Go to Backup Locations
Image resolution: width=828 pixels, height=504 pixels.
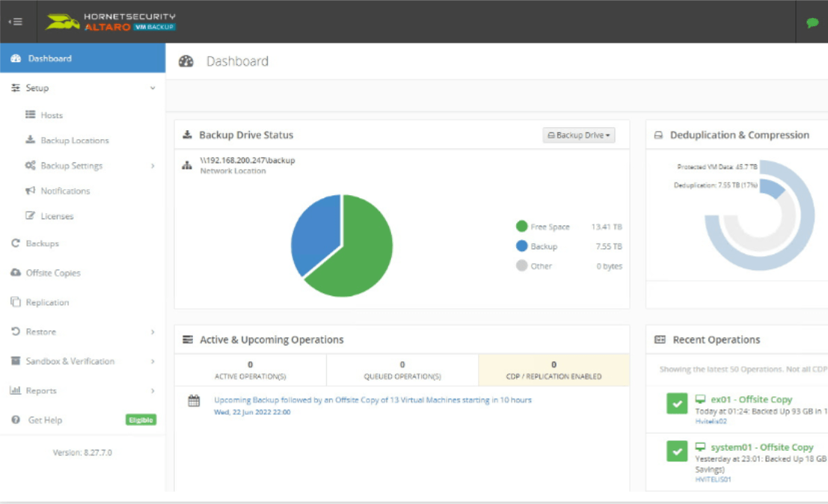(x=75, y=141)
